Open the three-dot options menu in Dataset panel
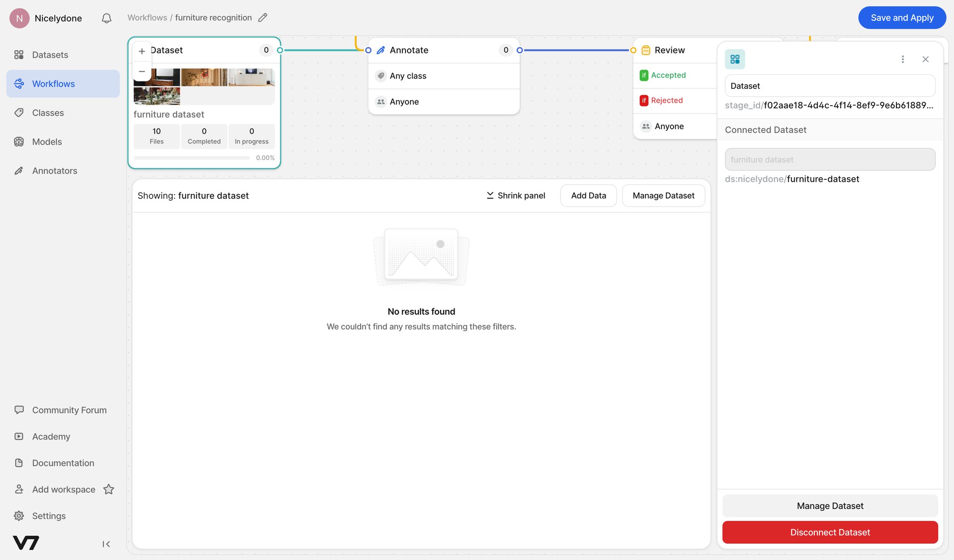The image size is (954, 560). tap(903, 59)
